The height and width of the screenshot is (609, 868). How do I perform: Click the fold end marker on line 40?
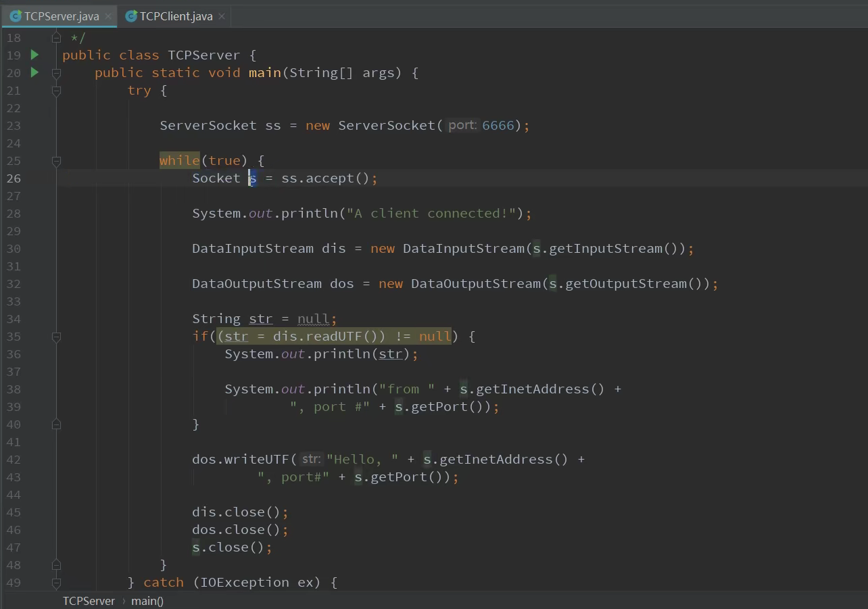point(56,424)
